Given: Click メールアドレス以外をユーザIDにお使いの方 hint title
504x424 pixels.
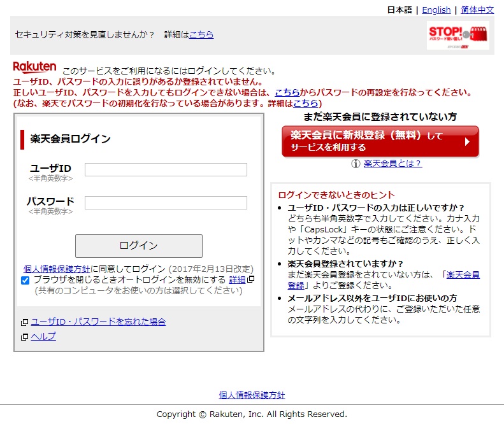Looking at the screenshot, I should [x=372, y=298].
